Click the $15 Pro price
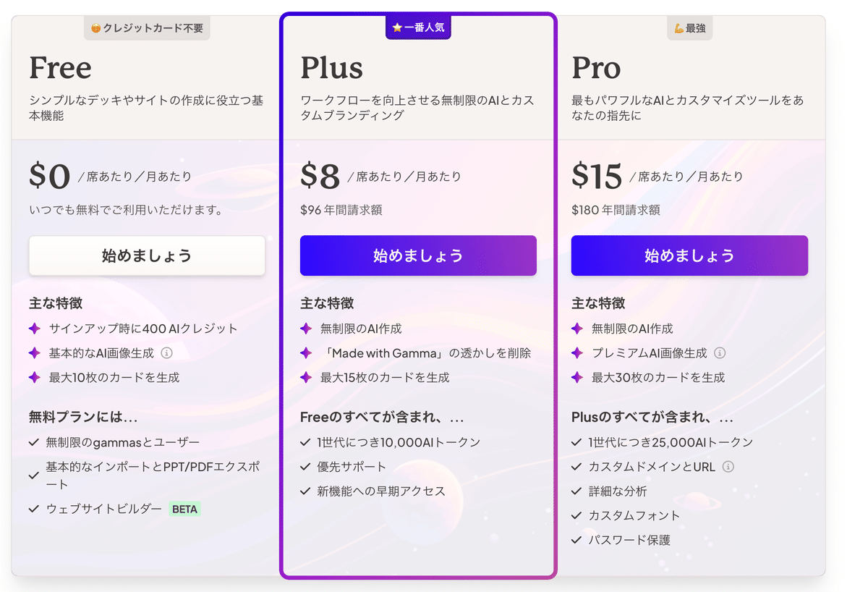The height and width of the screenshot is (592, 868). [597, 177]
